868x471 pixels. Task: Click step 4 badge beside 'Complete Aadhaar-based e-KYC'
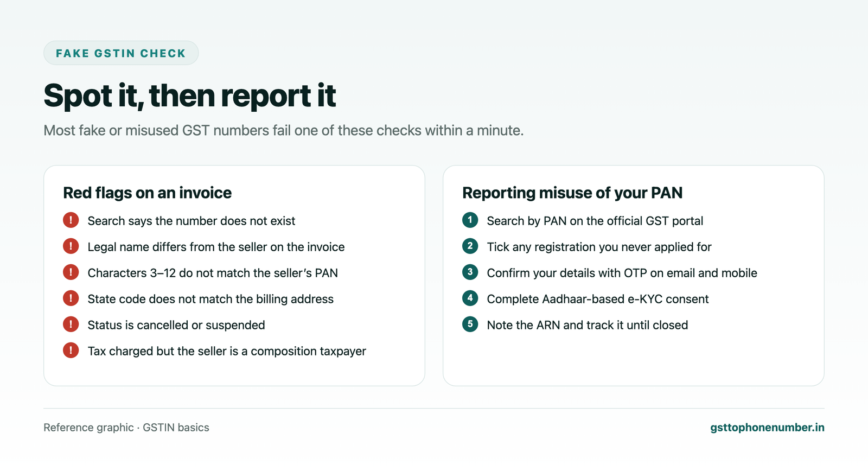tap(470, 298)
